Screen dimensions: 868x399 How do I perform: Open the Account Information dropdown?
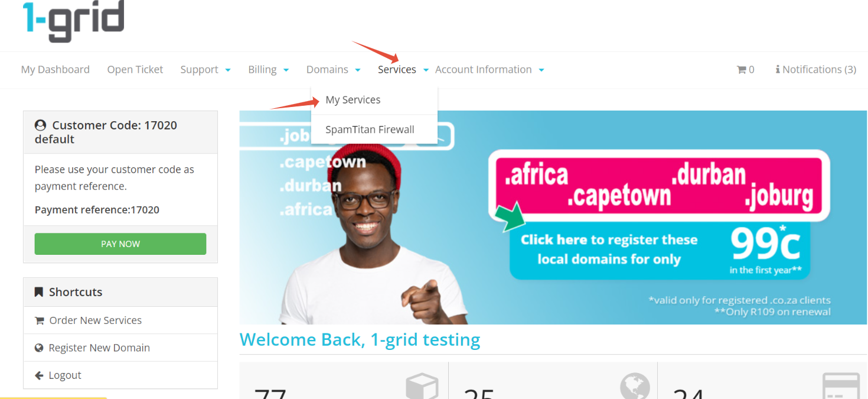(490, 70)
